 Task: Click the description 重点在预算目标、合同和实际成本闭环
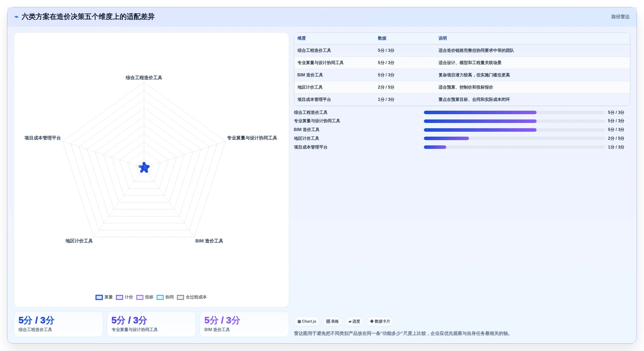point(474,99)
